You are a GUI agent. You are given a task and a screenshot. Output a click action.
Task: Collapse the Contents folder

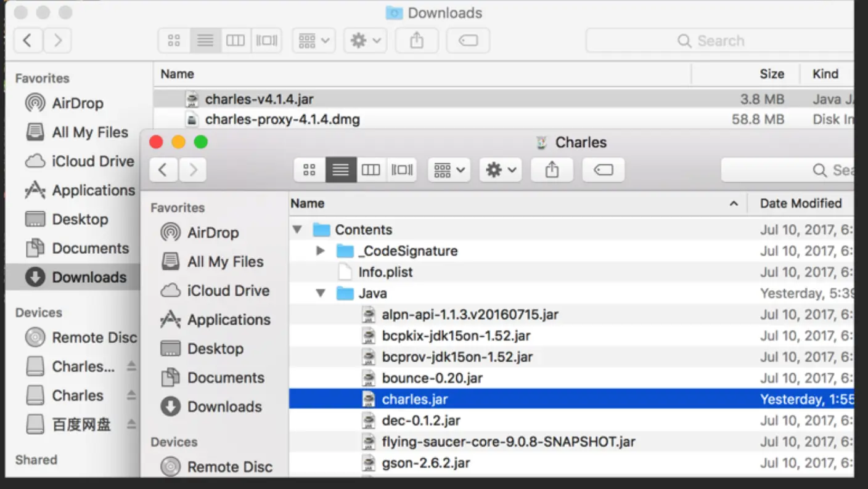(x=298, y=230)
